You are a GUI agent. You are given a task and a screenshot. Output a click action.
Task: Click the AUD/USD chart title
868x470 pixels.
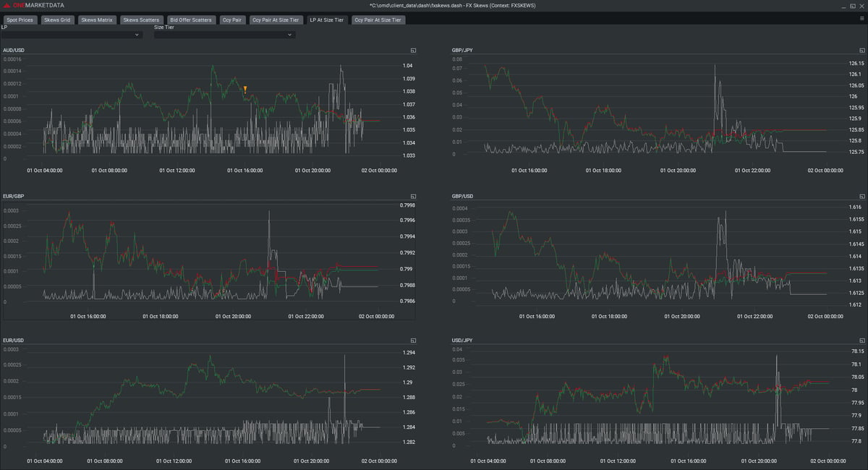(x=14, y=51)
